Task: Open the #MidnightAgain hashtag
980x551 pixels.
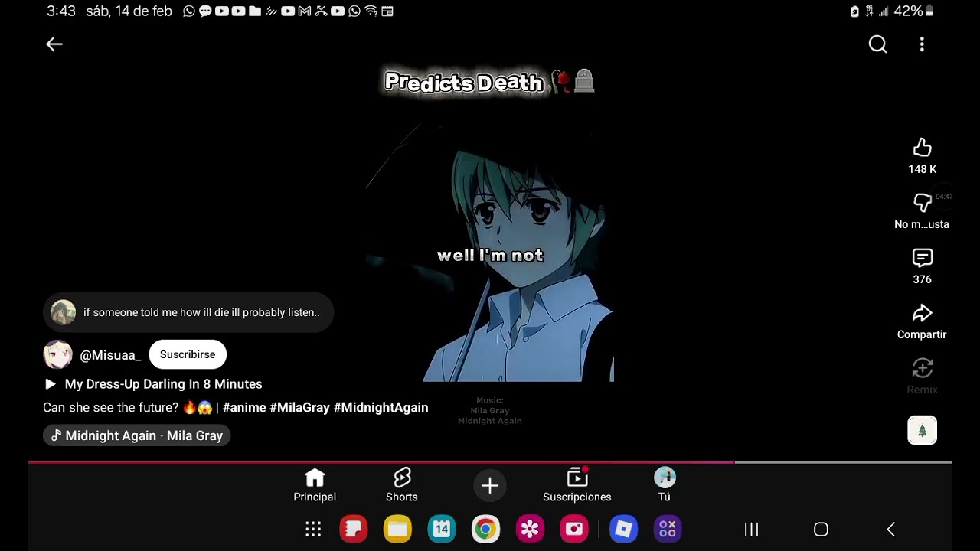Action: point(381,408)
